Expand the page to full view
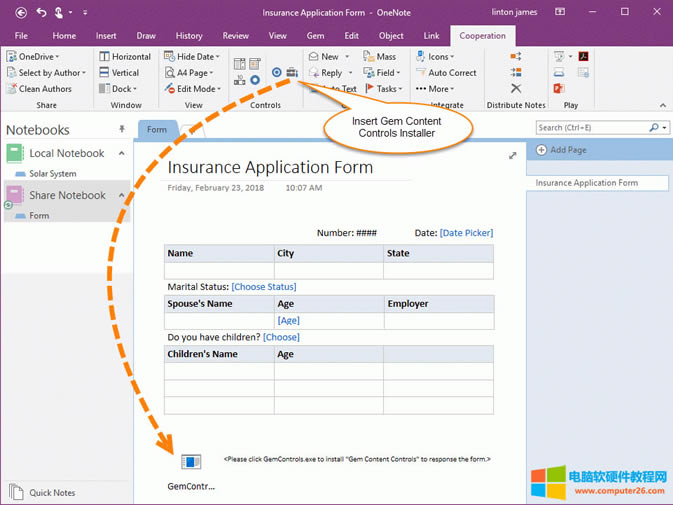This screenshot has height=505, width=673. 513,156
